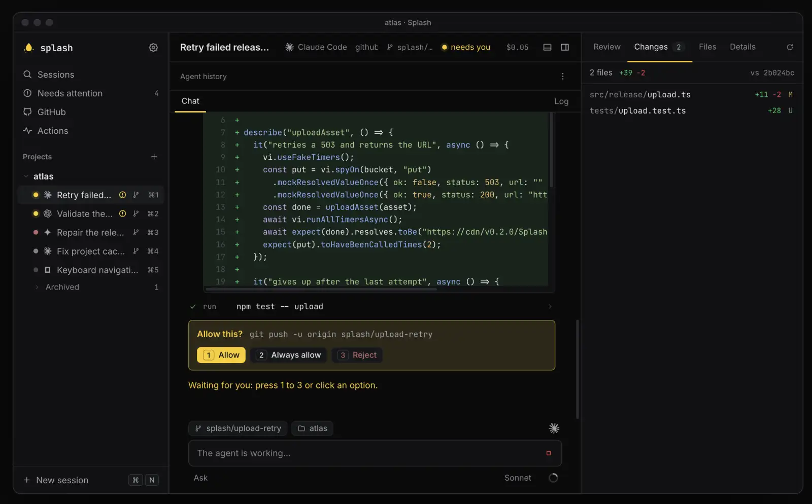The height and width of the screenshot is (504, 812).
Task: Open the Sonnet model selector
Action: coord(518,478)
